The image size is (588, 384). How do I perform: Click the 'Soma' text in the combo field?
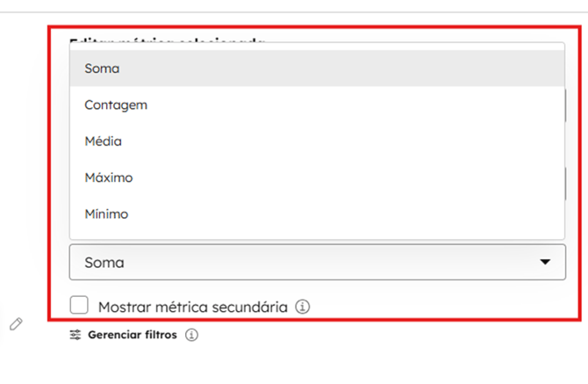104,263
